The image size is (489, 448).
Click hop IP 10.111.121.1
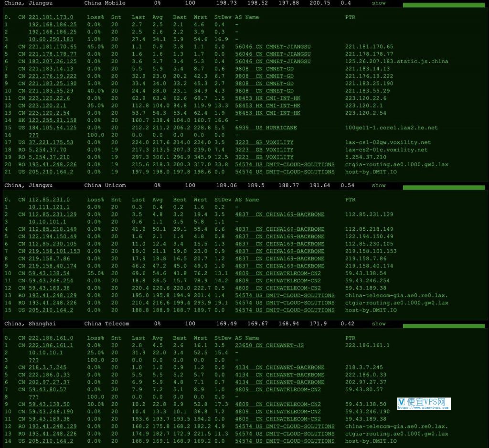point(49,207)
